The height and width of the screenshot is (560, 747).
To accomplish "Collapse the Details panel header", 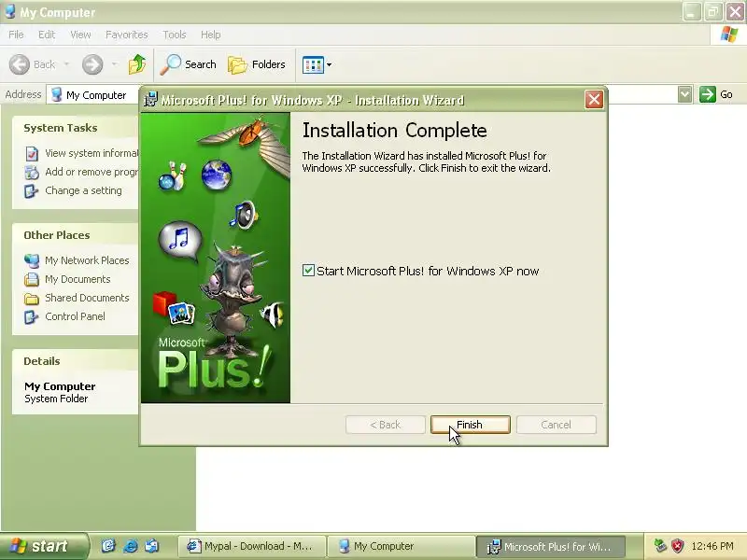I will 77,360.
